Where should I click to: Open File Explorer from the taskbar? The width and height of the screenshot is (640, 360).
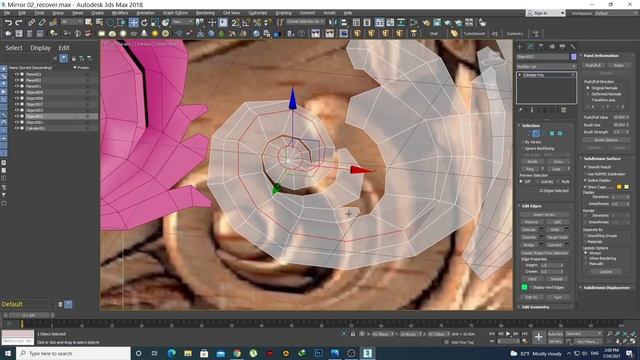click(x=188, y=353)
